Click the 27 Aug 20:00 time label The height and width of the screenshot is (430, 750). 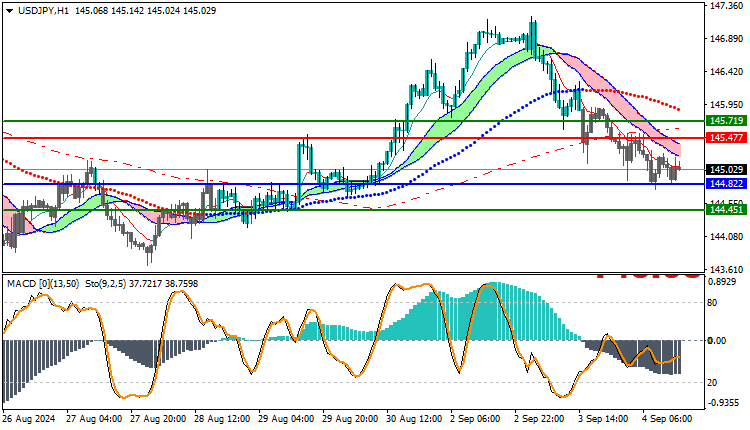tap(158, 419)
